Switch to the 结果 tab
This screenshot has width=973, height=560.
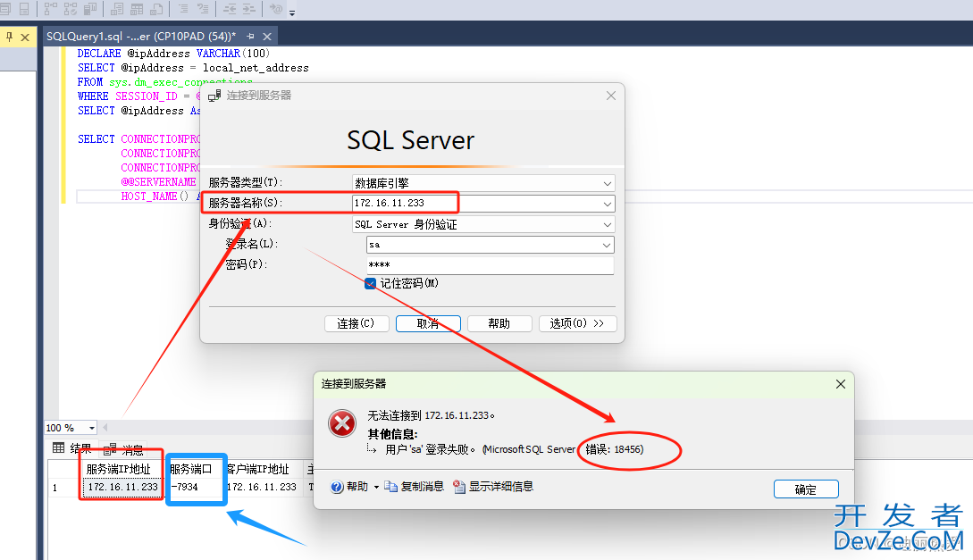[72, 448]
